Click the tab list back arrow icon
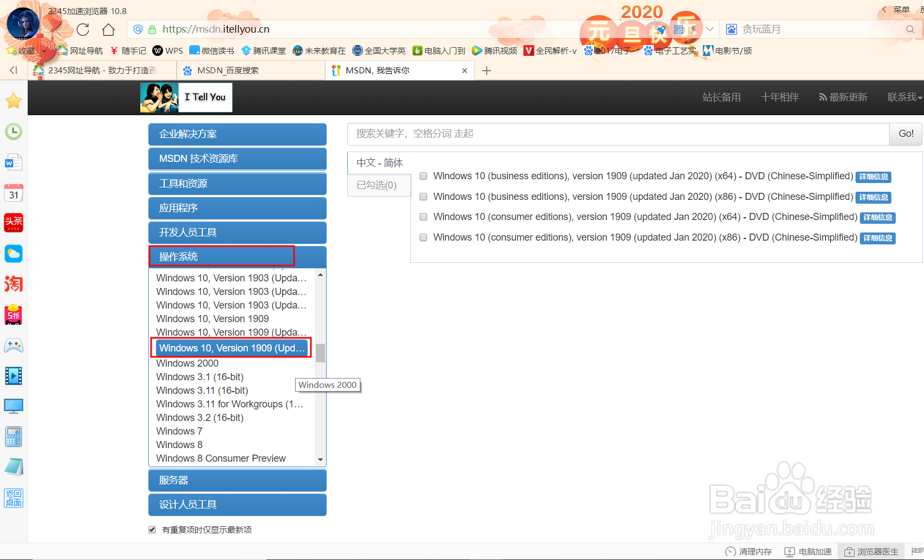 (14, 70)
